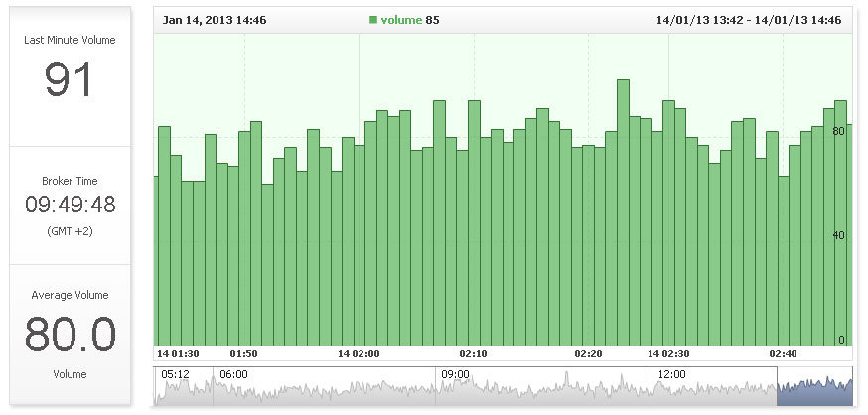Click the 09:00 marker in overview timeline
Screen dimensions: 868x415
point(456,374)
